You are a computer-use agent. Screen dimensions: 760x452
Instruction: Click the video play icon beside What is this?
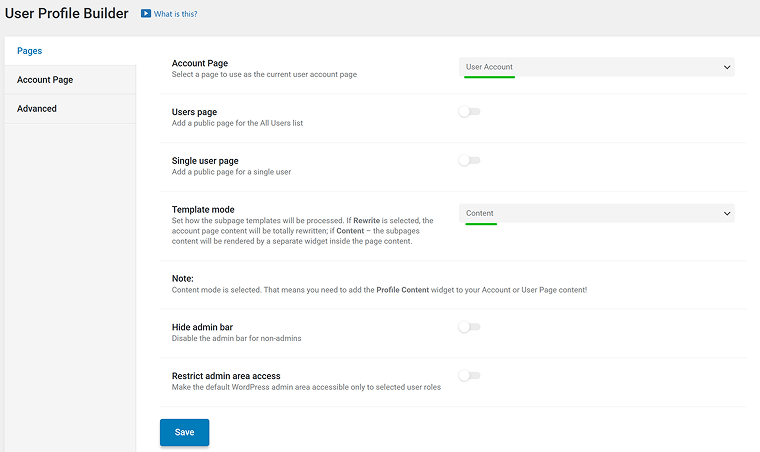point(146,14)
